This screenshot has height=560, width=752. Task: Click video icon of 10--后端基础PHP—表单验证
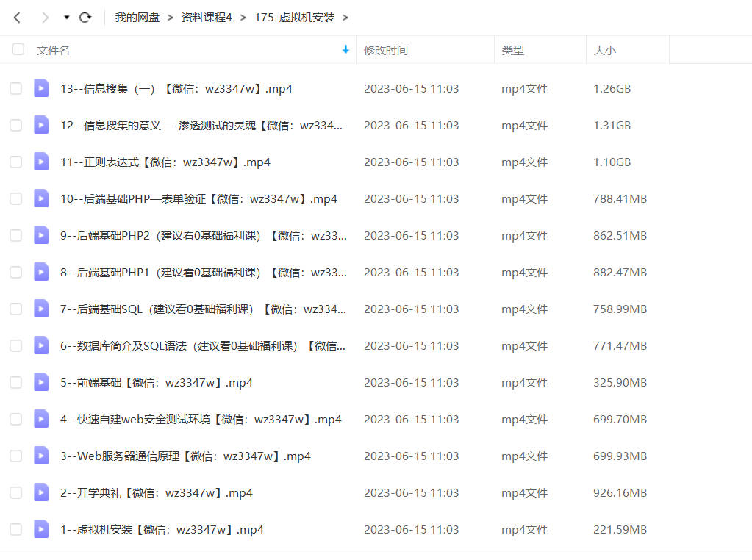coord(41,198)
